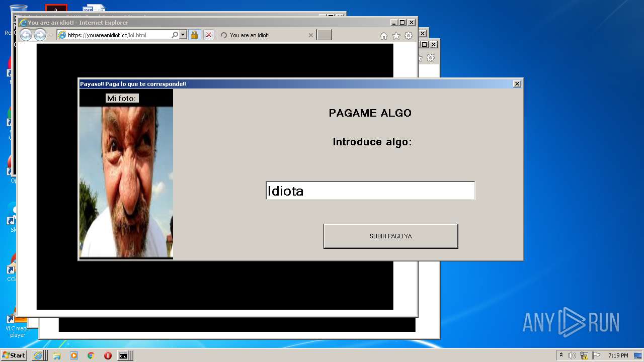Open Windows Explorer from taskbar
The image size is (644, 362).
(57, 355)
